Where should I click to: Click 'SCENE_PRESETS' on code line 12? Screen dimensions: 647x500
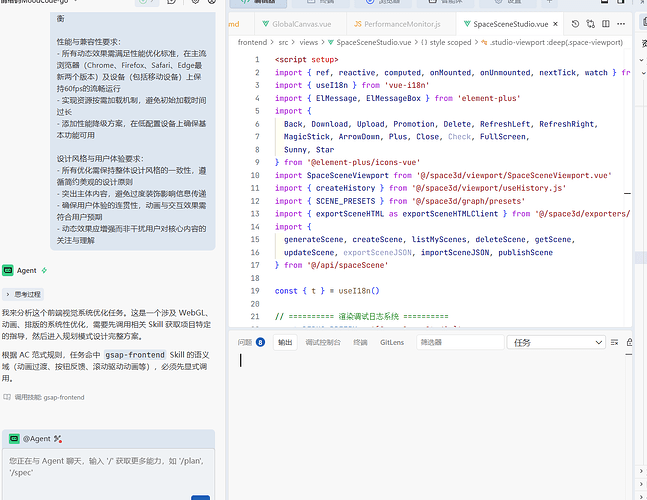345,201
